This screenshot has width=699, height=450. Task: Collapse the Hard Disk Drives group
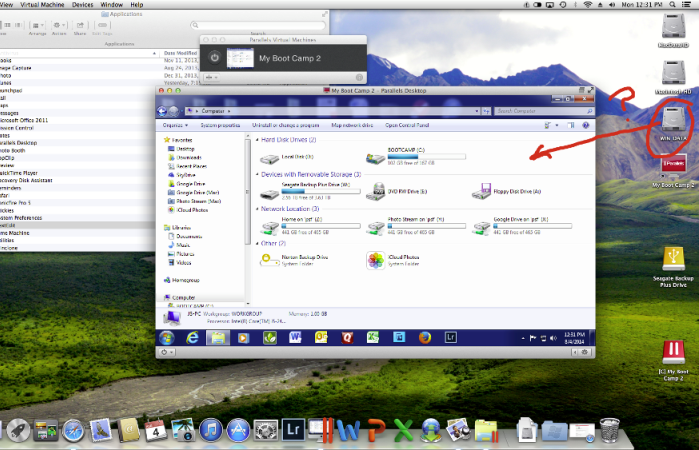(x=257, y=140)
